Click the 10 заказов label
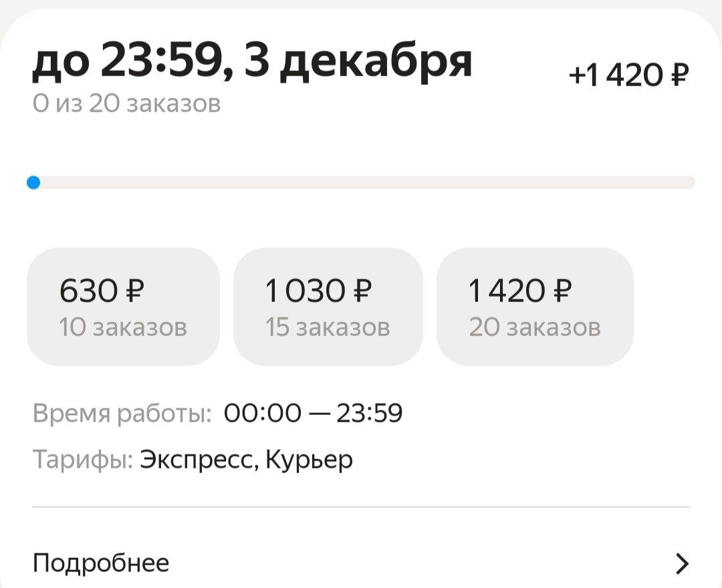722x588 pixels. pos(123,327)
